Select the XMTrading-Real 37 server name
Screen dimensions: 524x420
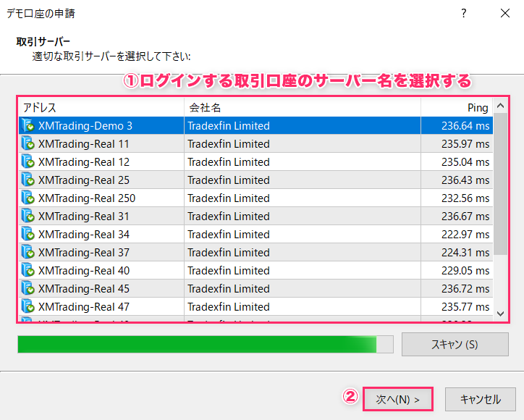pos(83,252)
